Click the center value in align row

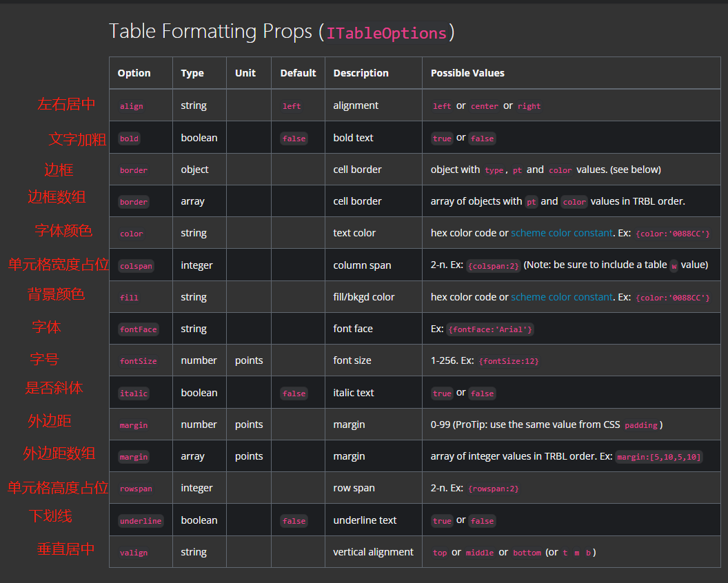484,106
